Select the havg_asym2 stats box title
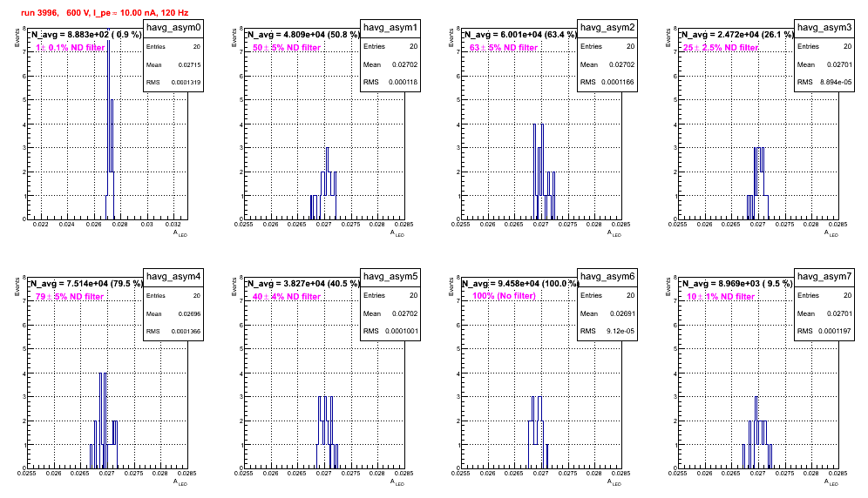868x498 pixels. click(x=607, y=27)
